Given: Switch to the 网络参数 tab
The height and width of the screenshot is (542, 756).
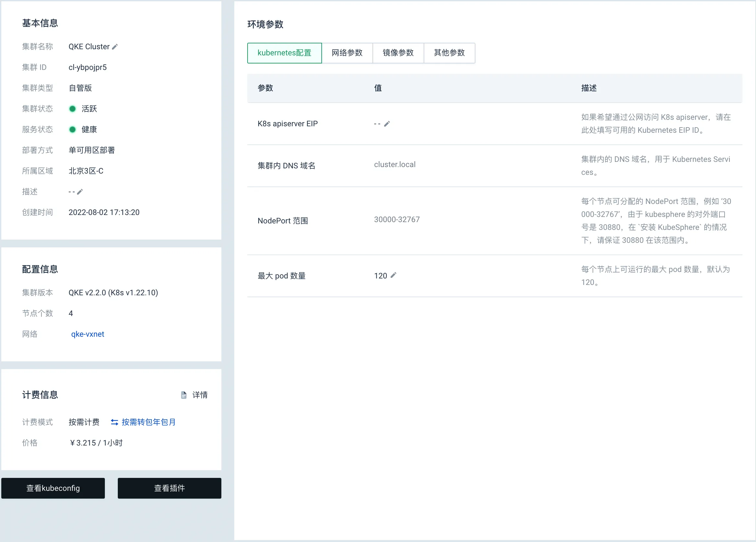Looking at the screenshot, I should [347, 53].
